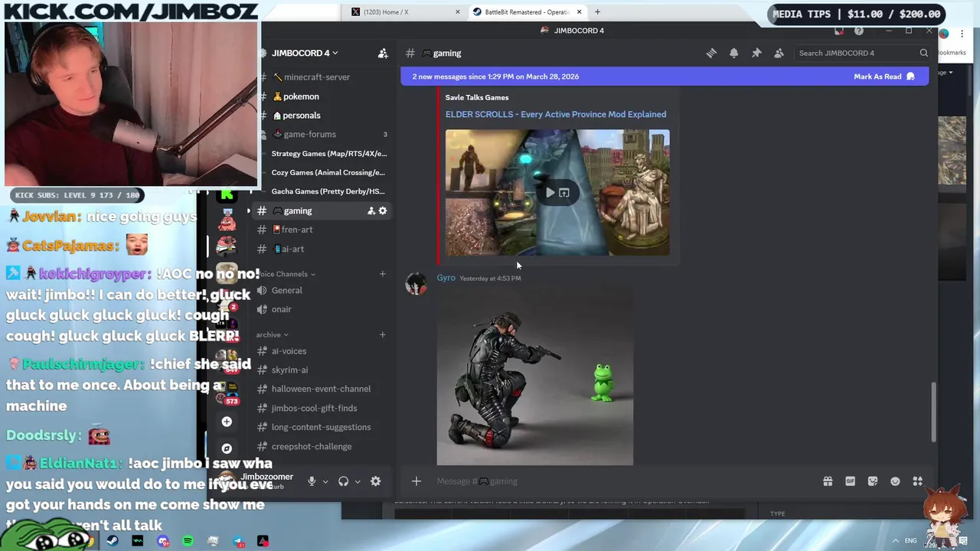This screenshot has height=551, width=980.
Task: Deafen with headphones icon in user panel
Action: click(344, 481)
